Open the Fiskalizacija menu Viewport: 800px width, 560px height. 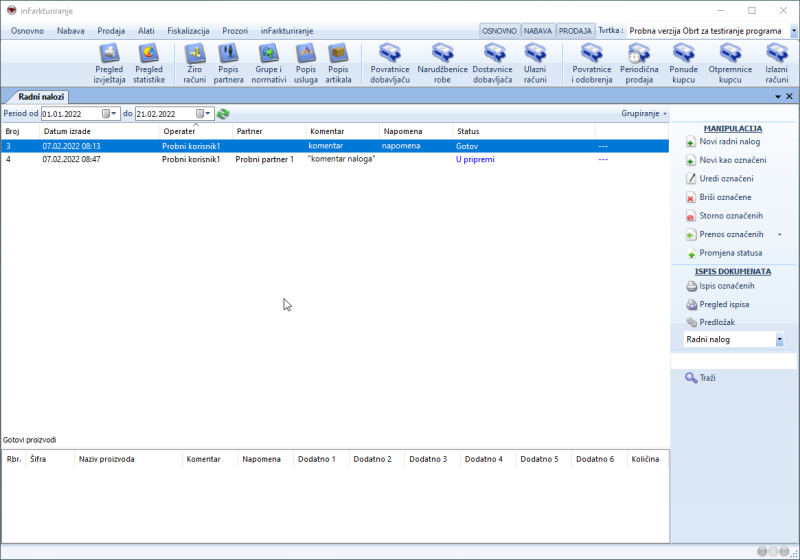pos(196,31)
